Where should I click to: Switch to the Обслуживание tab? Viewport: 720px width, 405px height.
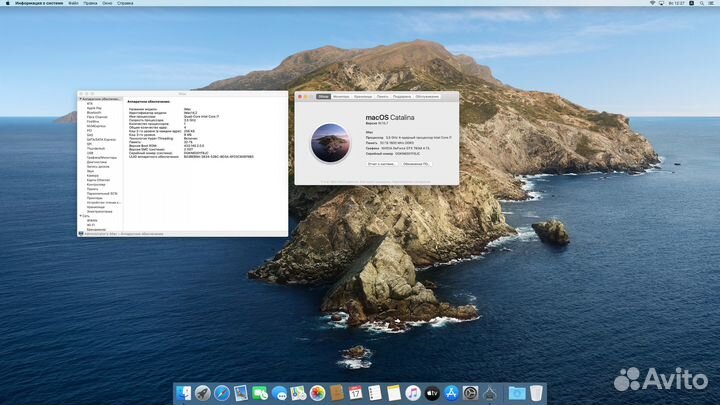(427, 96)
